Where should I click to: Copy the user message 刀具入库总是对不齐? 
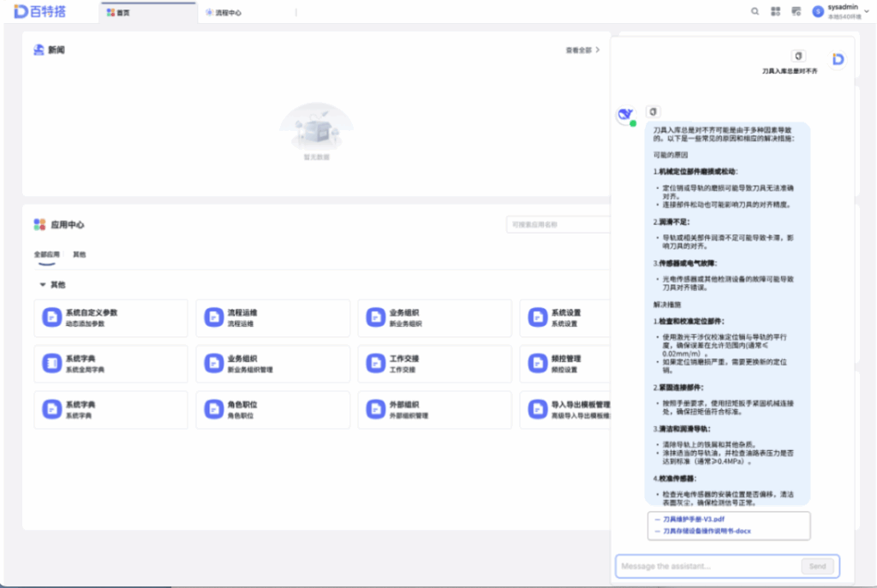point(798,56)
